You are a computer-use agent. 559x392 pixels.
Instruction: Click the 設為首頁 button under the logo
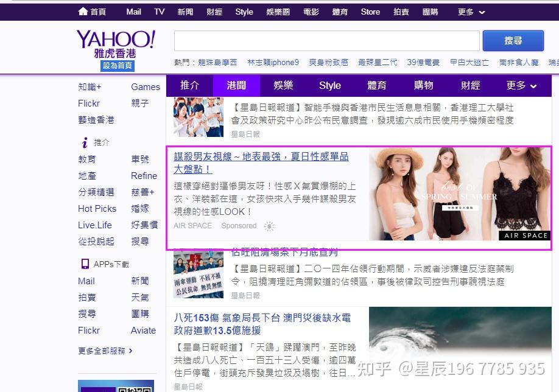pyautogui.click(x=116, y=65)
